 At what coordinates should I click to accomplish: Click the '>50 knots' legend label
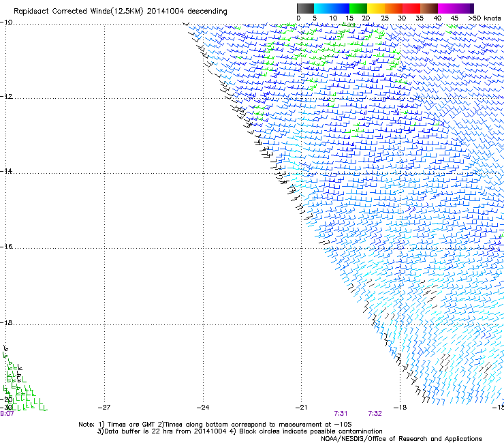pos(484,18)
